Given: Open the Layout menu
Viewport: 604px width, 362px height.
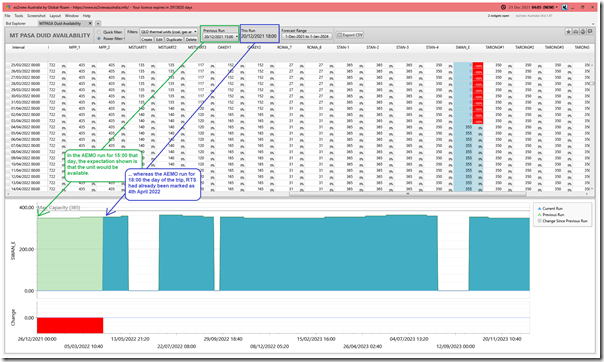Looking at the screenshot, I should point(55,16).
